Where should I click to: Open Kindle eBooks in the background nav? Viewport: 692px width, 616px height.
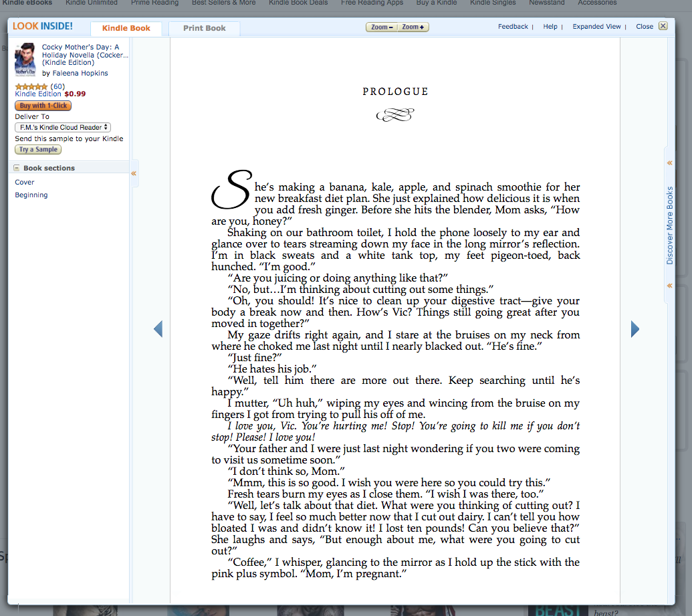pos(27,3)
